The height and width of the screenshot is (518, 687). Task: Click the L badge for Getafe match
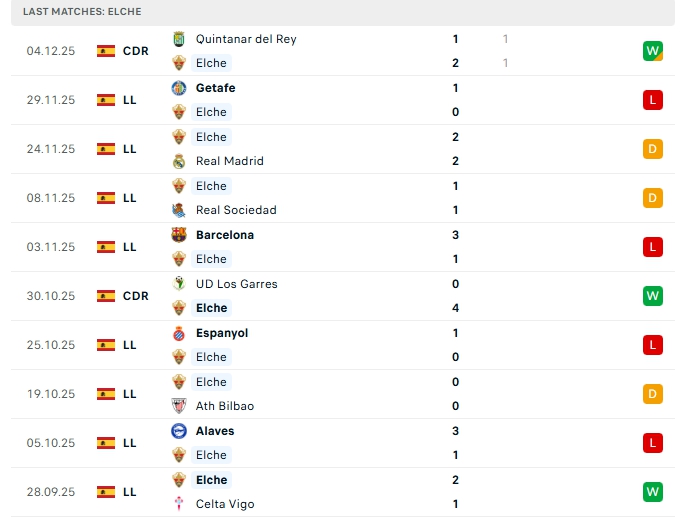pyautogui.click(x=654, y=100)
